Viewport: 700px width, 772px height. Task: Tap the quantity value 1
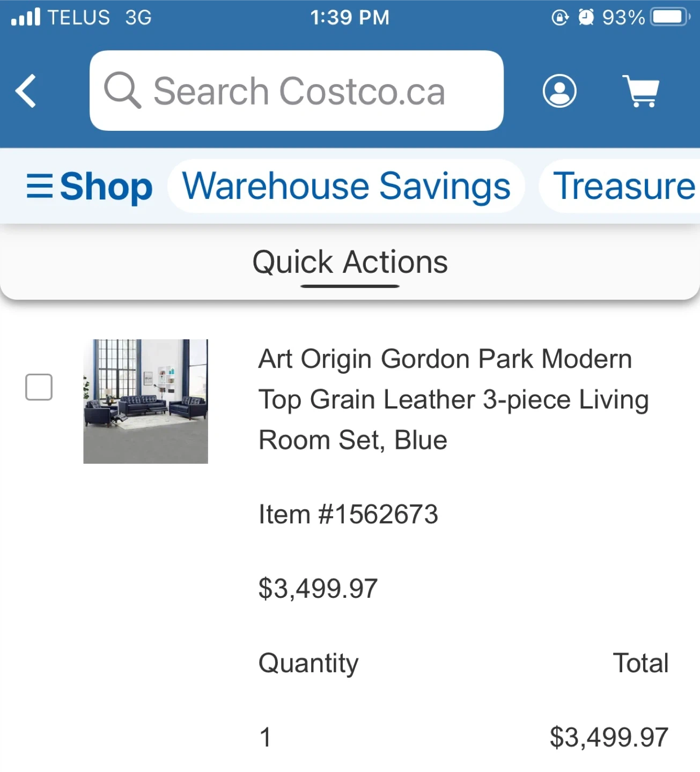point(266,737)
